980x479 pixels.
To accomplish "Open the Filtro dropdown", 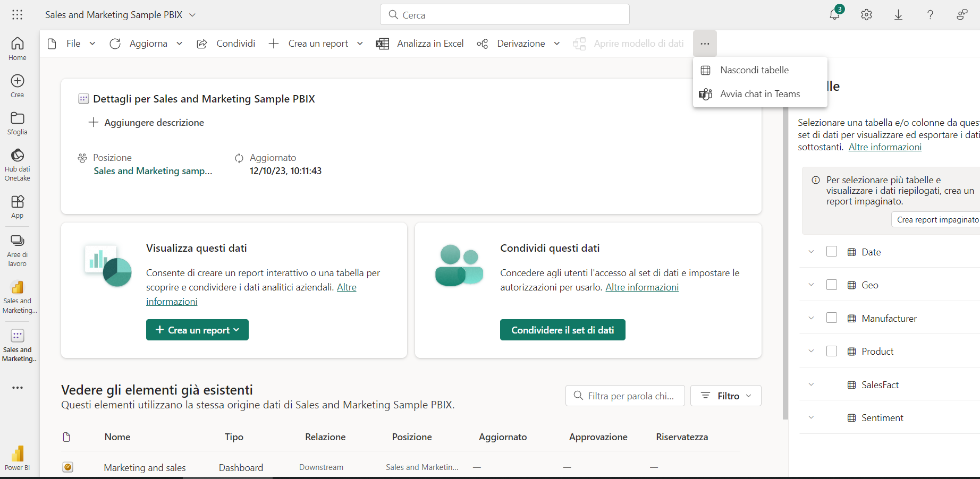I will [x=726, y=396].
